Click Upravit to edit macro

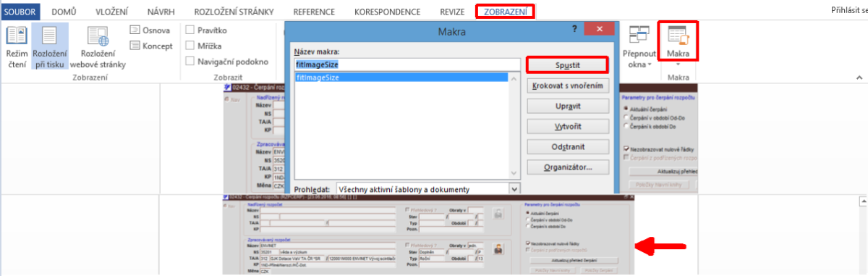[567, 106]
